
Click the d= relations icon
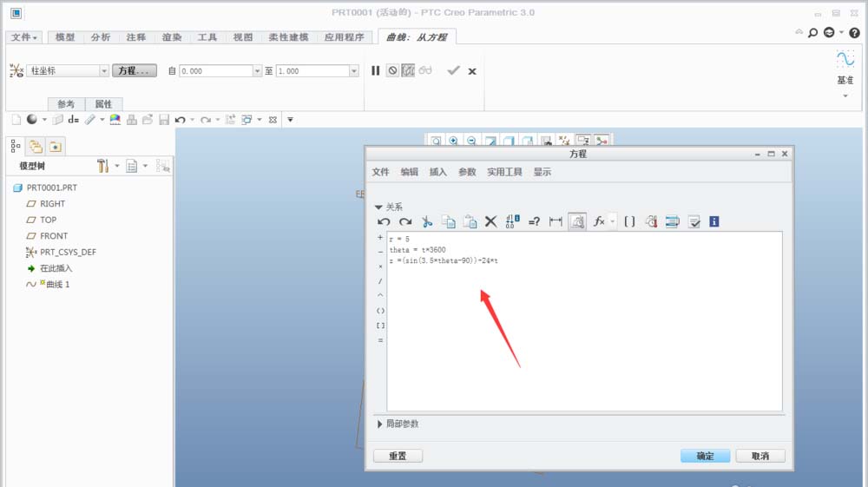(74, 120)
